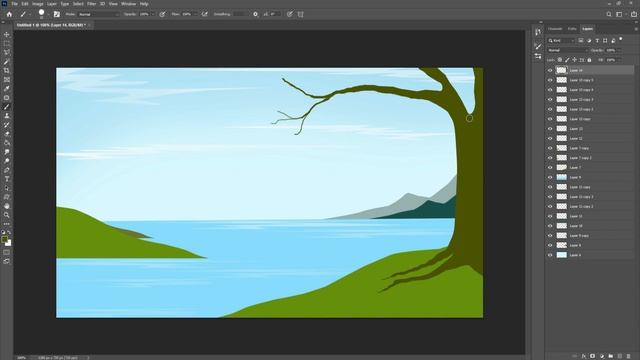Open the Edit Toolbar ellipsis menu
640x360 pixels.
click(x=7, y=224)
